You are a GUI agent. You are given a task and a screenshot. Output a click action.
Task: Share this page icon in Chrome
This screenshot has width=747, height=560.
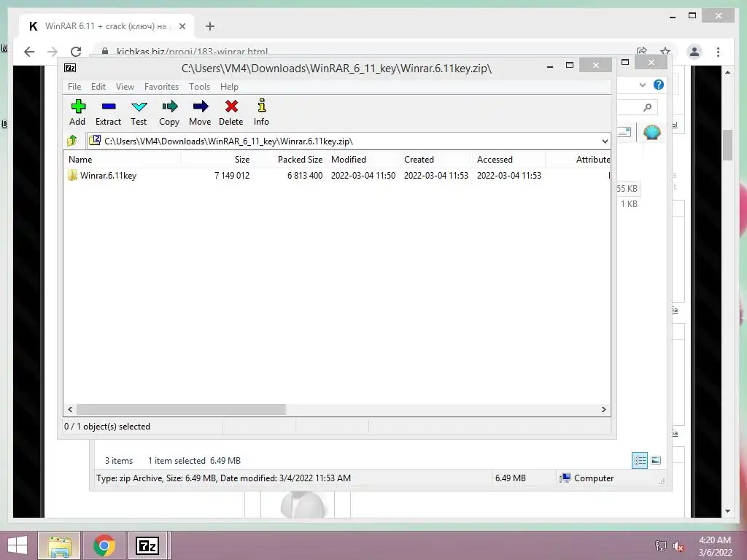pyautogui.click(x=642, y=52)
